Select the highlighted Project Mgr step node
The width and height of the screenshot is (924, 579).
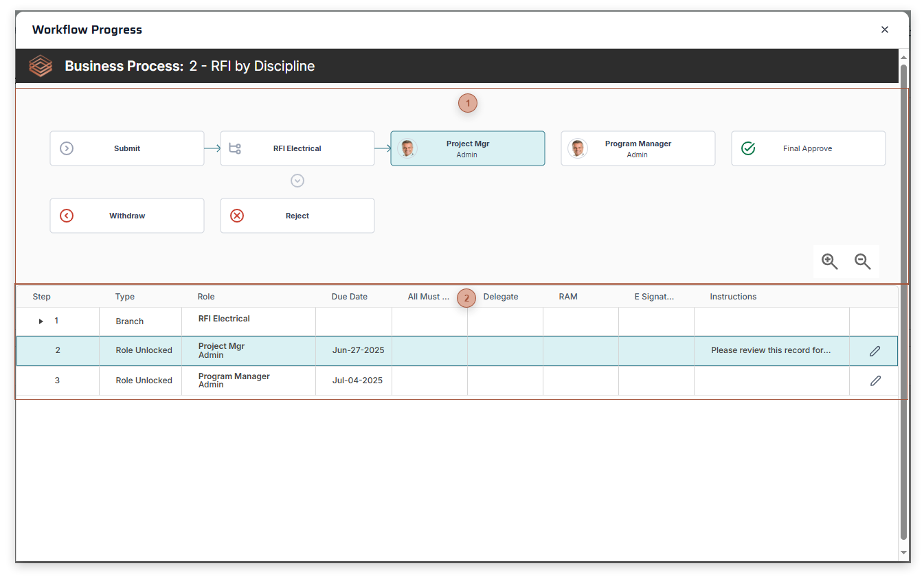tap(468, 148)
